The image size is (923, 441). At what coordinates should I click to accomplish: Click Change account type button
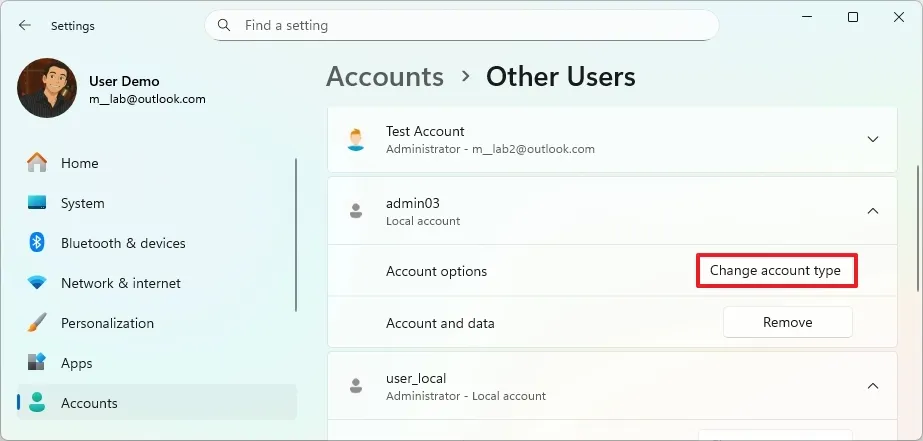775,271
